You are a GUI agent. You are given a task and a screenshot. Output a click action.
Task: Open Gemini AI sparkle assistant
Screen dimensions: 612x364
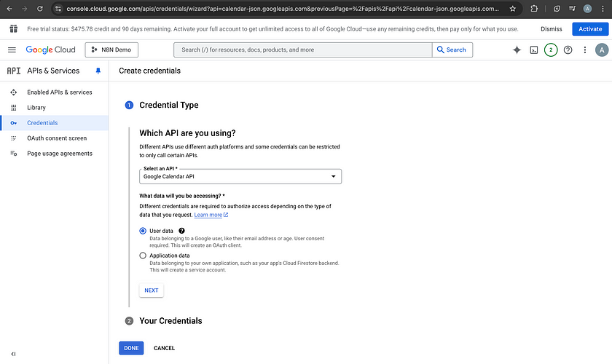point(517,50)
